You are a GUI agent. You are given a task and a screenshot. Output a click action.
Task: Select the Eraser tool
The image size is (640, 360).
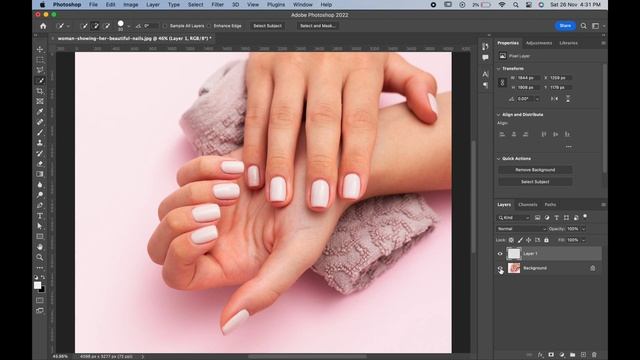click(x=40, y=164)
